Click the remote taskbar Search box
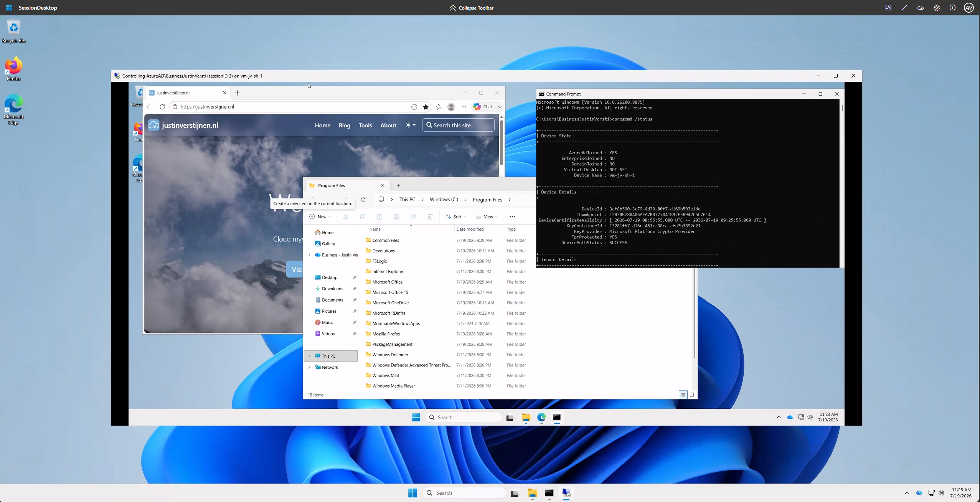The height and width of the screenshot is (502, 980). click(x=464, y=417)
